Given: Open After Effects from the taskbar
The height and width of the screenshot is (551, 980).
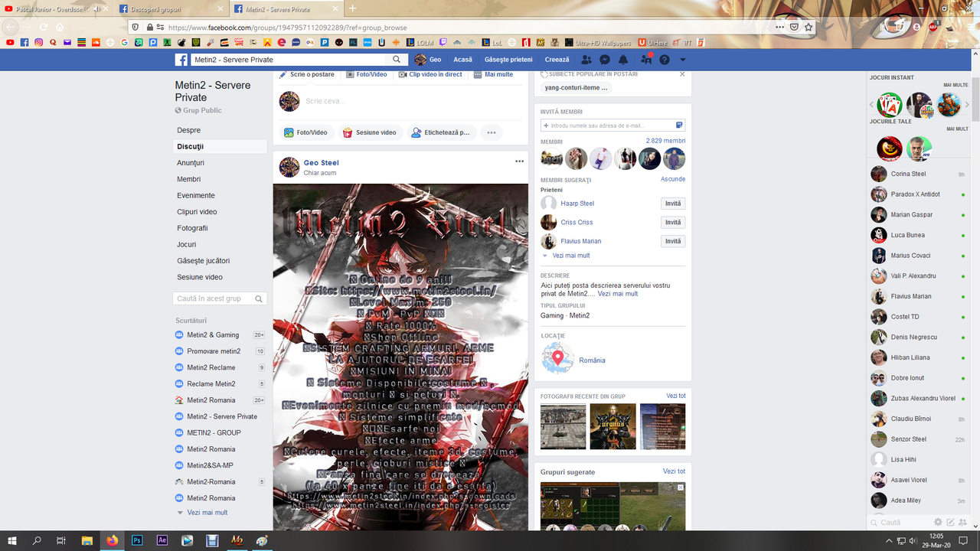Looking at the screenshot, I should point(162,540).
